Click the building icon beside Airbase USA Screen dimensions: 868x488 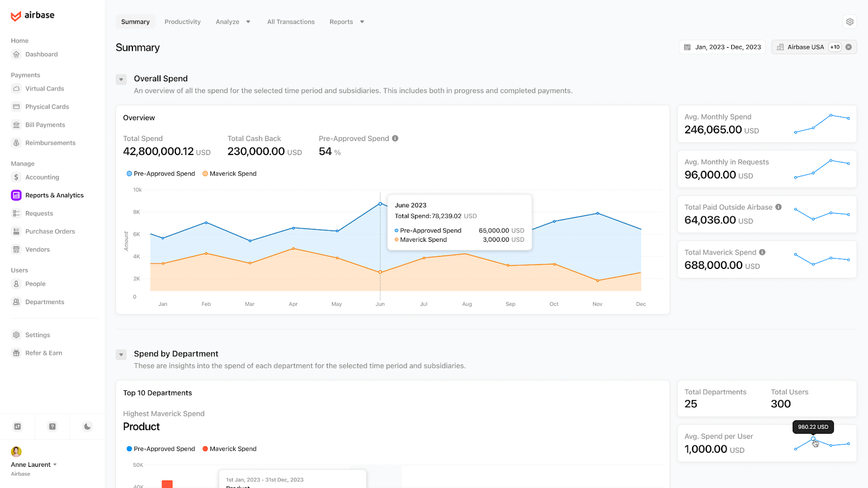(780, 47)
